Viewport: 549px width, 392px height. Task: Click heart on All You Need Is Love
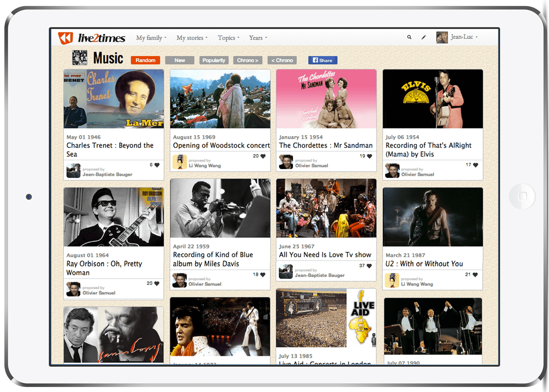pos(369,266)
